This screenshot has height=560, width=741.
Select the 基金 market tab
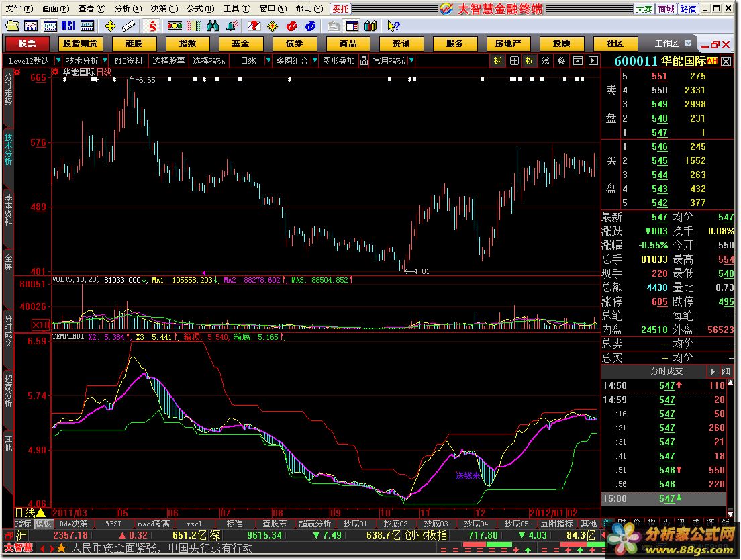(x=240, y=44)
